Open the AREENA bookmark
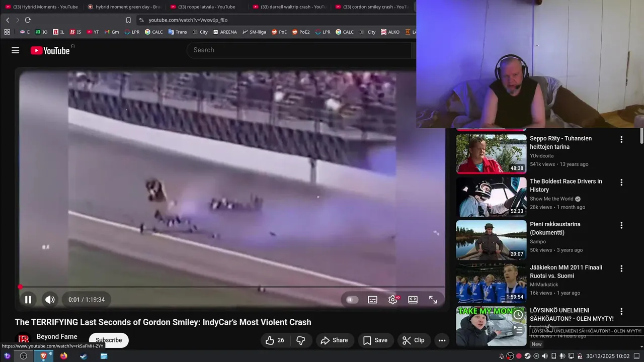This screenshot has width=644, height=362. pos(225,32)
